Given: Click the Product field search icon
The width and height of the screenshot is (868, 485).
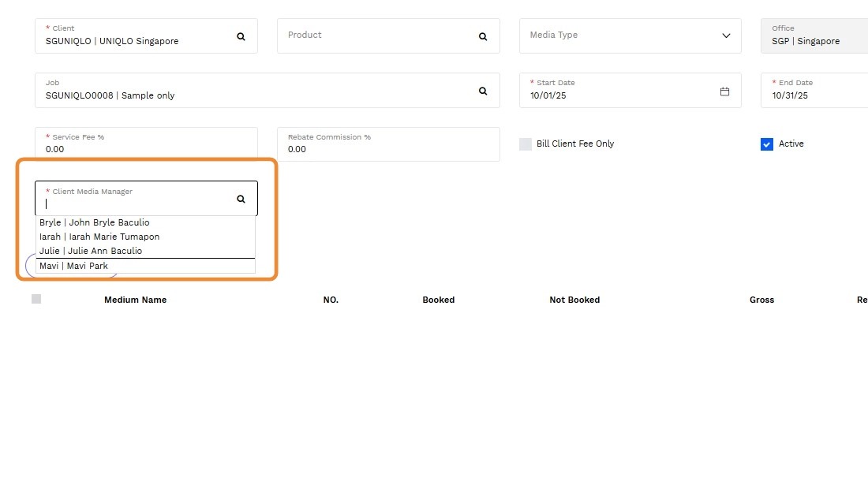Looking at the screenshot, I should pyautogui.click(x=483, y=36).
